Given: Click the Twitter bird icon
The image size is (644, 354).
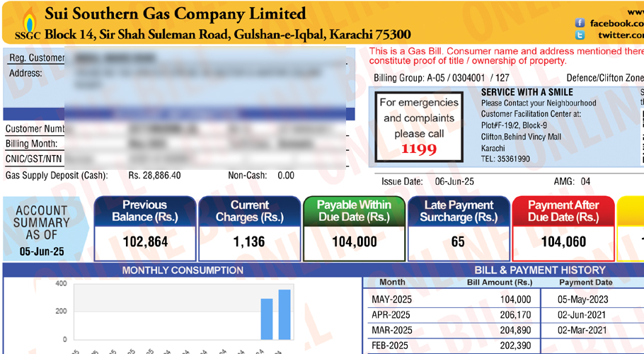Looking at the screenshot, I should tap(580, 35).
